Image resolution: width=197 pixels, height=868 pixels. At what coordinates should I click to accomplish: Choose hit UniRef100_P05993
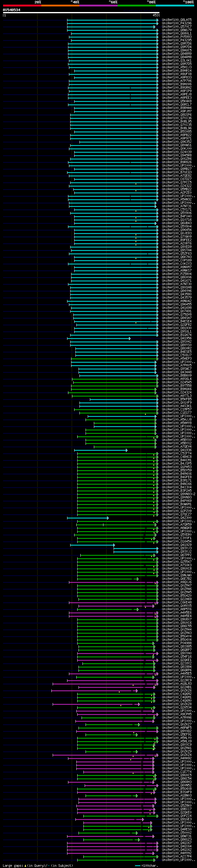coord(177,37)
